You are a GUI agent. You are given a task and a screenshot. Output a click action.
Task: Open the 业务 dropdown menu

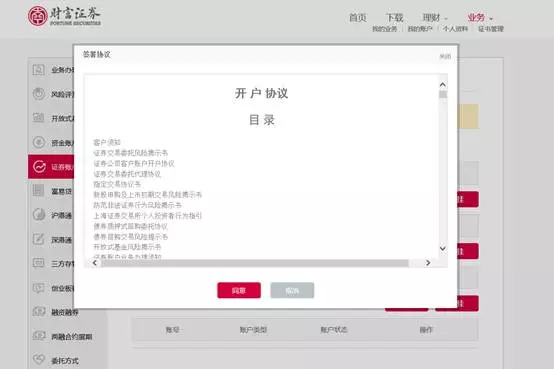tap(480, 17)
